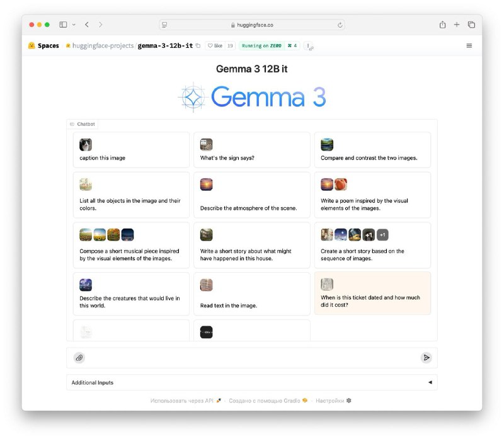Screen dimensions: 504x439
Task: Click the peach thumbnail in poem example
Action: point(341,185)
